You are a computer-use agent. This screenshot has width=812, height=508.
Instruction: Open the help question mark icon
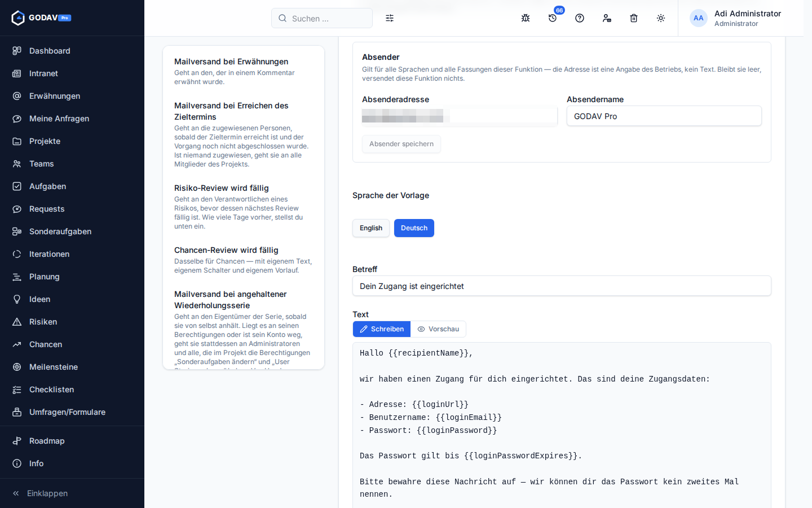(580, 18)
